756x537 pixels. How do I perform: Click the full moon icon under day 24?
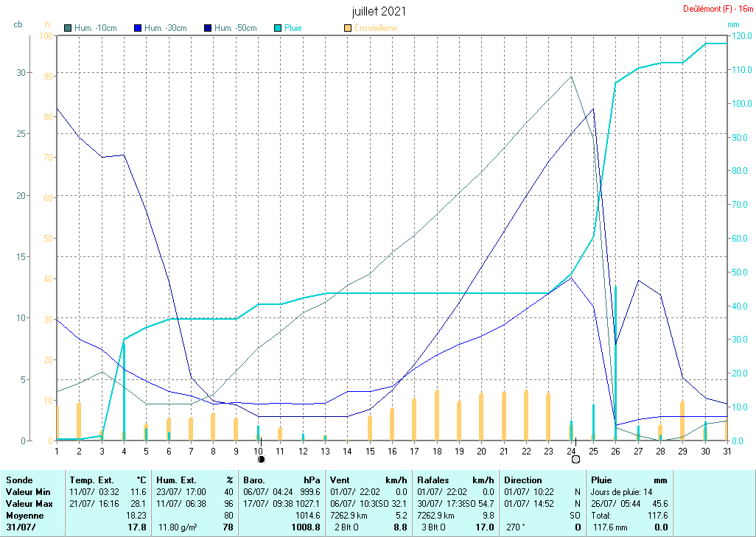point(575,459)
